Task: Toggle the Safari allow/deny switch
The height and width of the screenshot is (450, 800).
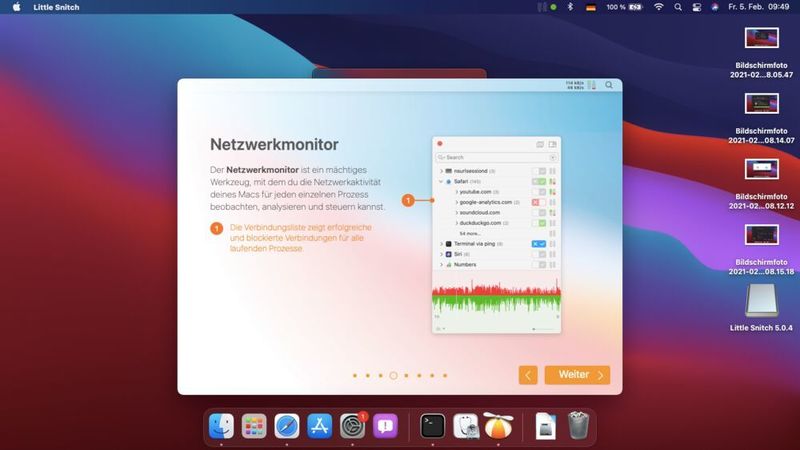Action: [539, 182]
